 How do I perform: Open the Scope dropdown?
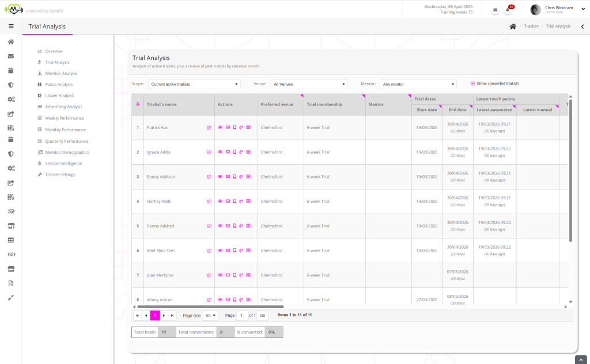click(194, 84)
